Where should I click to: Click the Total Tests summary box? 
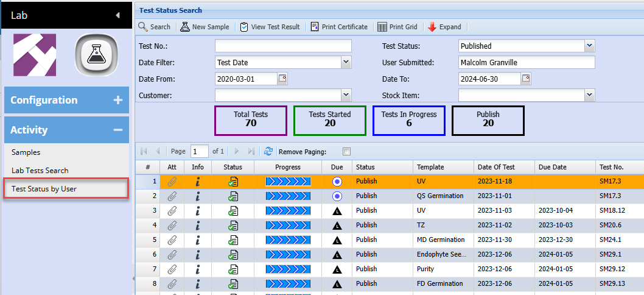click(x=250, y=119)
